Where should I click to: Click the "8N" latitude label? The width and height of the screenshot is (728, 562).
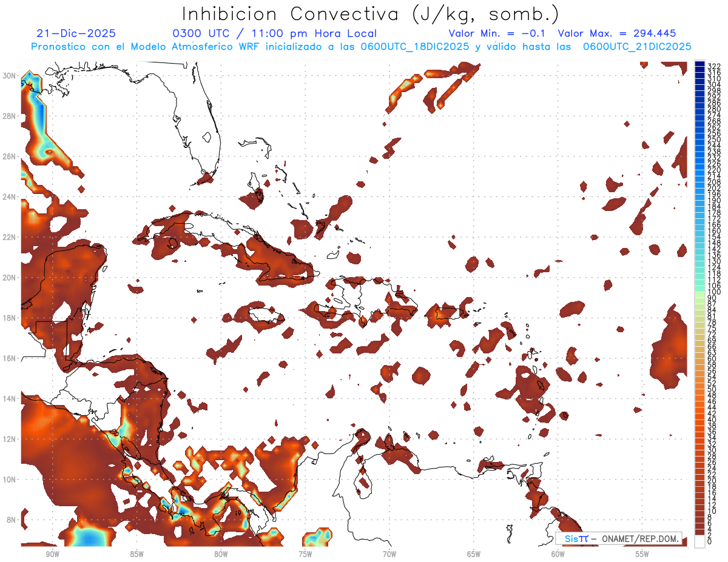pos(12,520)
